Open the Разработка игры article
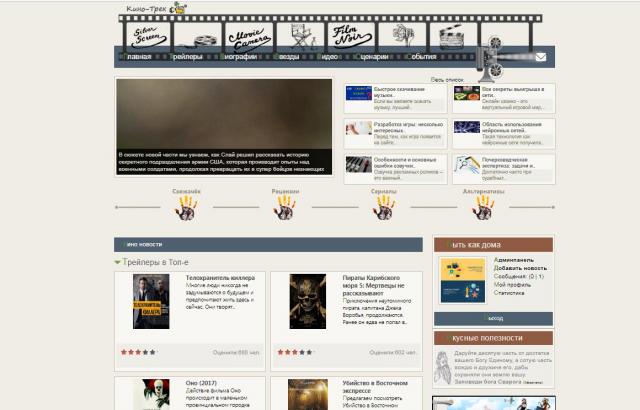Image resolution: width=640 pixels, height=410 pixels. [408, 127]
